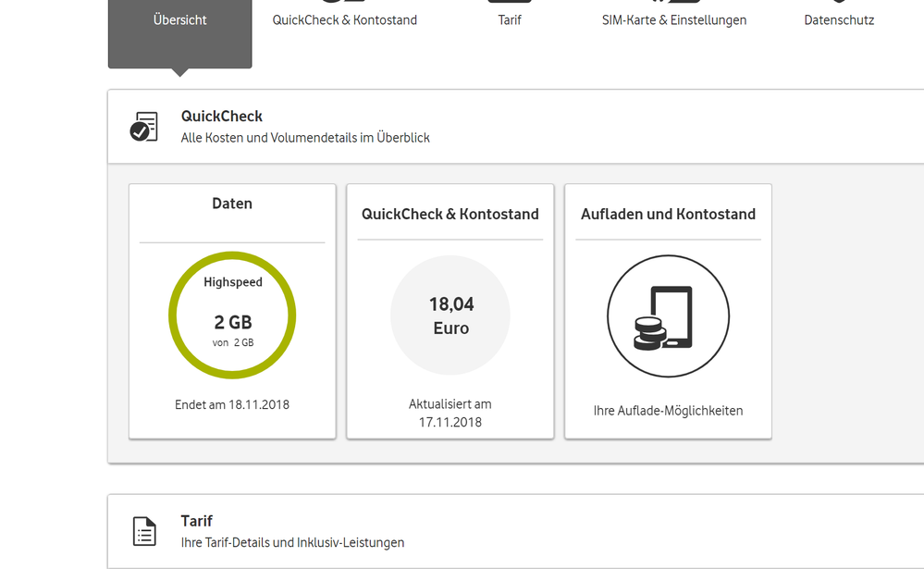Click the icon above SIM-Karte & Einstellungen

[x=674, y=3]
